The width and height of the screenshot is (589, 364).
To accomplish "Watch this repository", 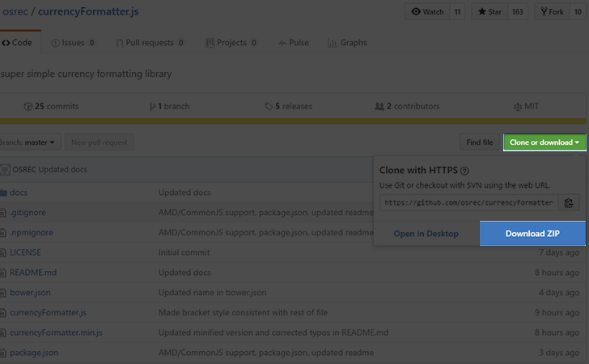I will (x=427, y=12).
